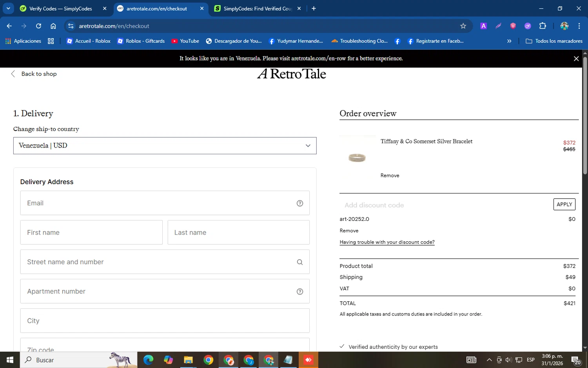Open Roblox - Giftcards bookmark

[x=141, y=41]
